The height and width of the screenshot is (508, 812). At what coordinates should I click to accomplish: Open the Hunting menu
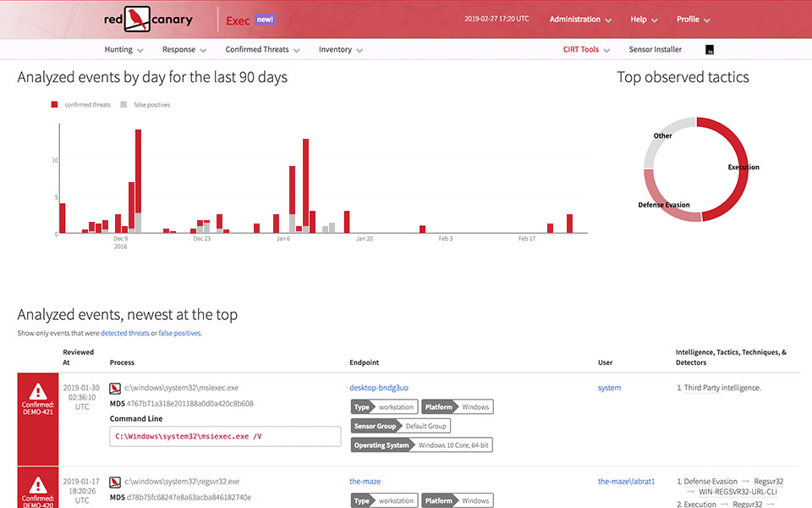pyautogui.click(x=123, y=50)
